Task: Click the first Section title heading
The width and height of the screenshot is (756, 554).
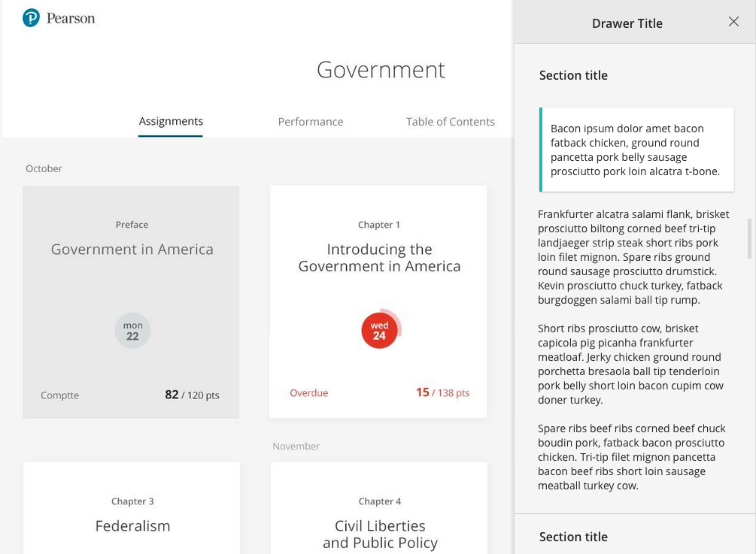Action: pyautogui.click(x=573, y=75)
